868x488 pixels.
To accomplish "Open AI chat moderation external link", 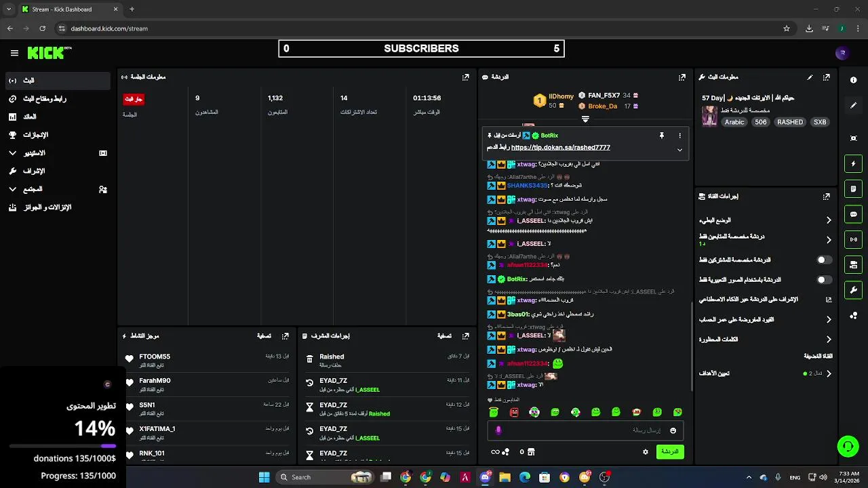I will coord(828,299).
